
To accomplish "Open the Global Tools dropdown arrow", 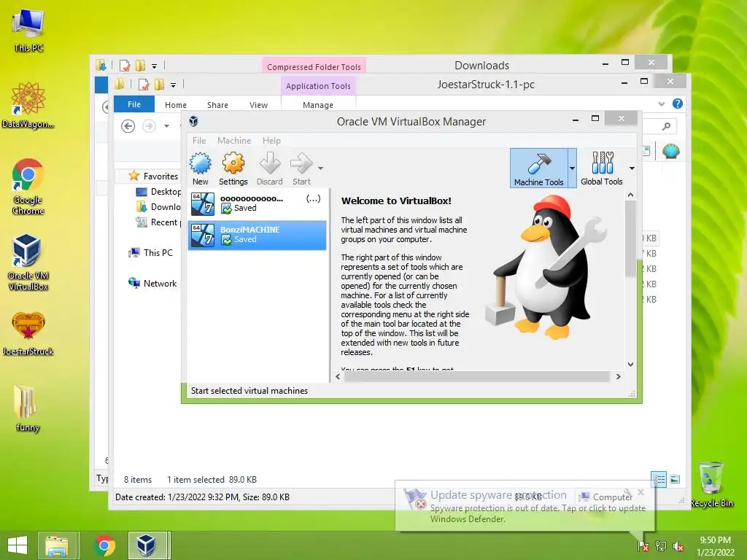I will [x=632, y=168].
